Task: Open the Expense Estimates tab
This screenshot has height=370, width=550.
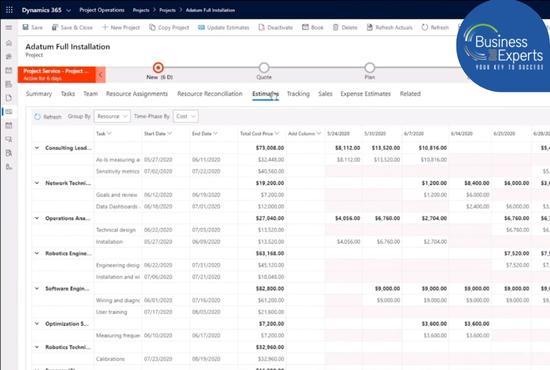Action: tap(365, 94)
